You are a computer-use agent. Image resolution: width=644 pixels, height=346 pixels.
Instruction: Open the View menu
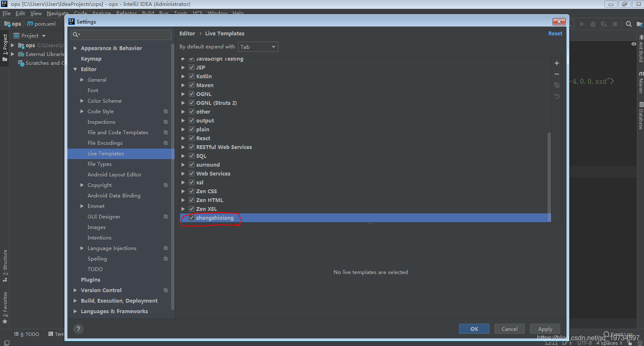point(36,13)
